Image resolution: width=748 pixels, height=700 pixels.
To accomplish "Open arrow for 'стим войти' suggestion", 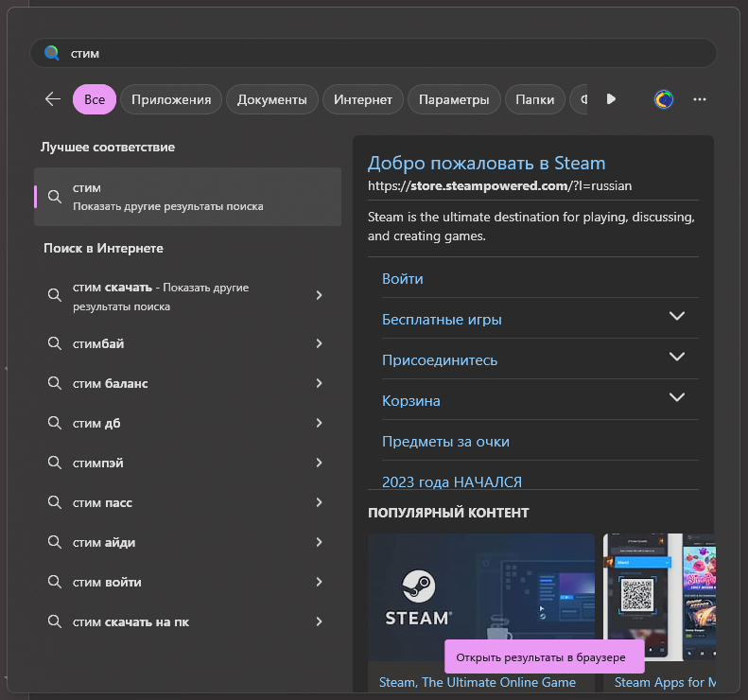I will tap(319, 582).
